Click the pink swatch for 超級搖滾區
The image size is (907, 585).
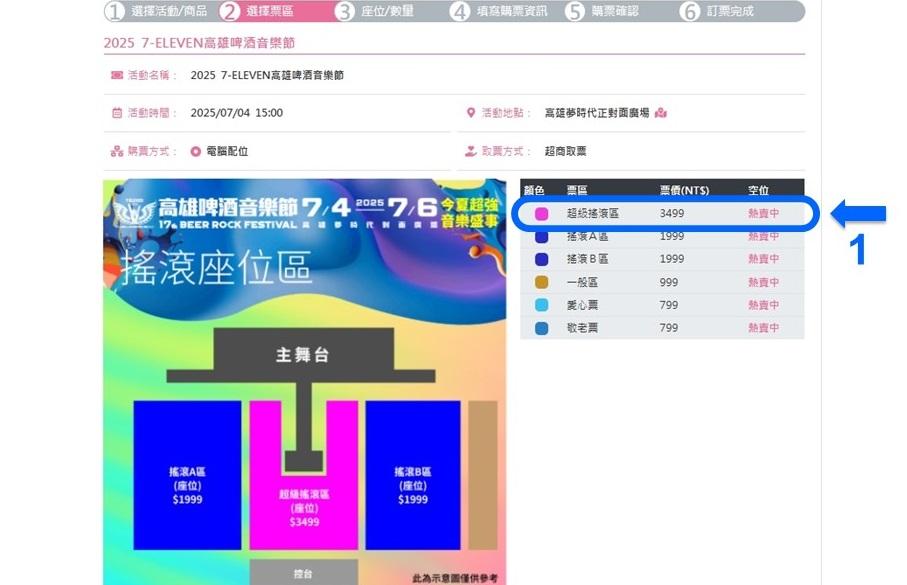(541, 214)
